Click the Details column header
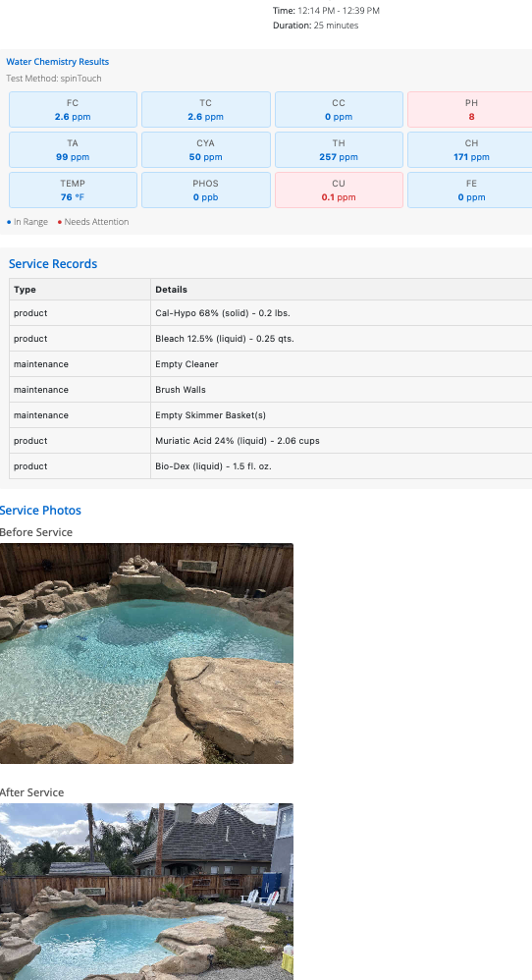 pyautogui.click(x=341, y=290)
